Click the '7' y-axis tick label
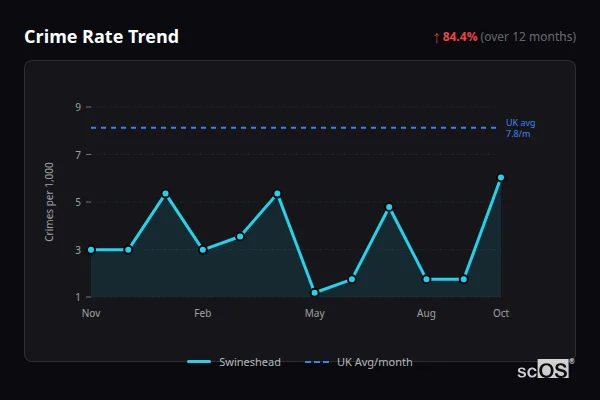 click(x=78, y=155)
